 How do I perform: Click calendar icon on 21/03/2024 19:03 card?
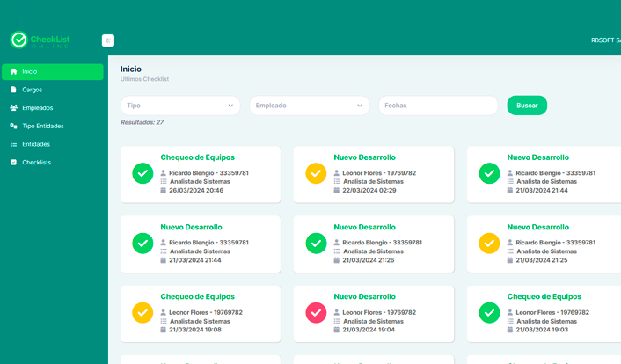tap(510, 330)
